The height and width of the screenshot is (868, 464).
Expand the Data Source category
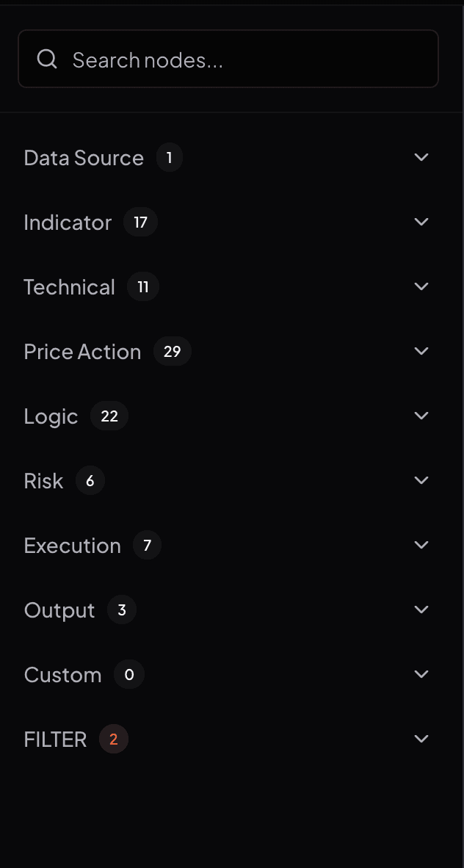421,157
